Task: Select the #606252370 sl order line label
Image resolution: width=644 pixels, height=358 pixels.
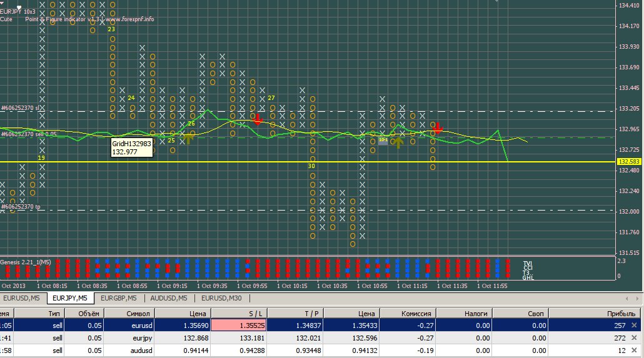Action: [x=20, y=108]
